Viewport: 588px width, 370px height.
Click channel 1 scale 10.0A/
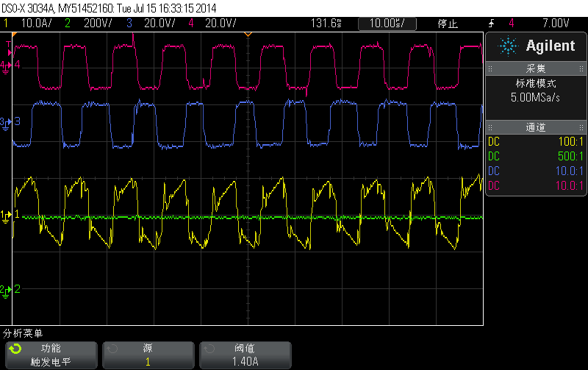(36, 24)
